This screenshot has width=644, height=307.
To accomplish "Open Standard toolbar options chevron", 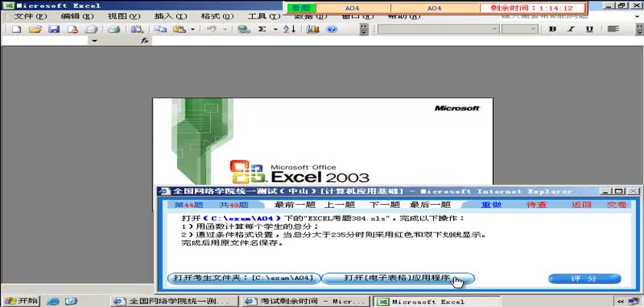I will tap(364, 29).
